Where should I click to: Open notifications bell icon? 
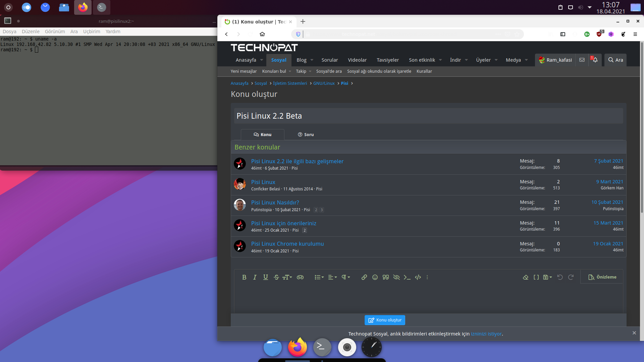click(x=595, y=60)
